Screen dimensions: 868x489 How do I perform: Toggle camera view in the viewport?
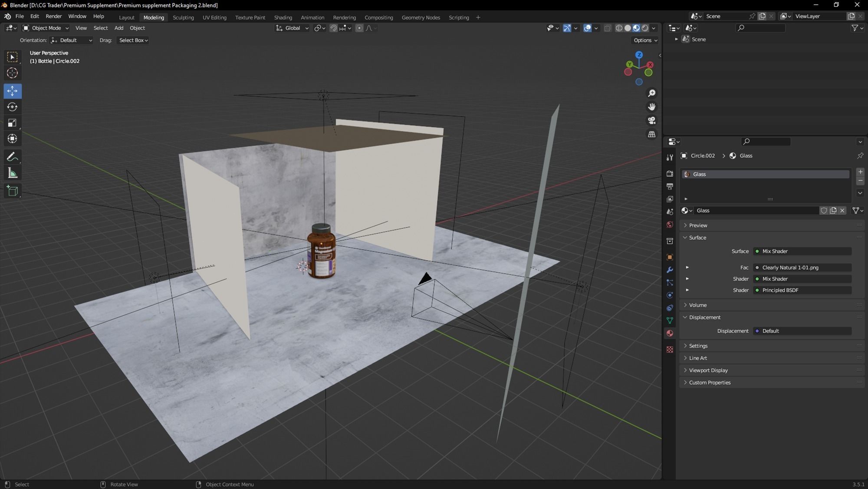point(651,120)
